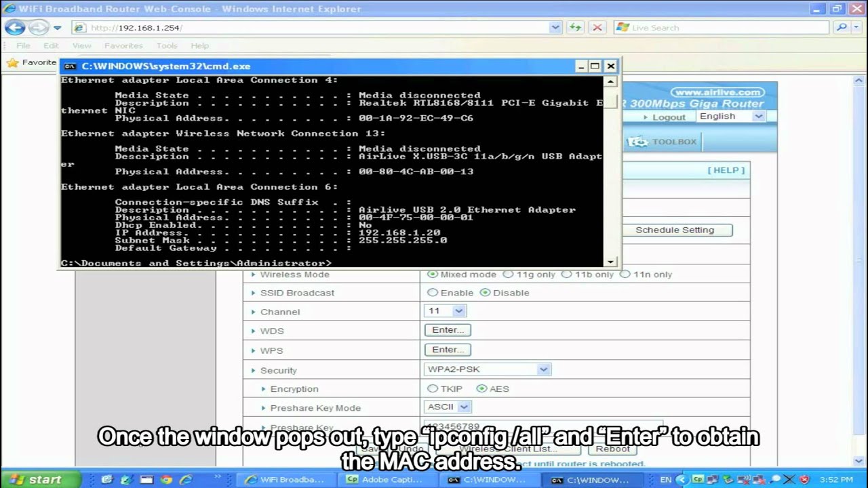Select the 11g only radio button
The height and width of the screenshot is (488, 868).
(508, 274)
